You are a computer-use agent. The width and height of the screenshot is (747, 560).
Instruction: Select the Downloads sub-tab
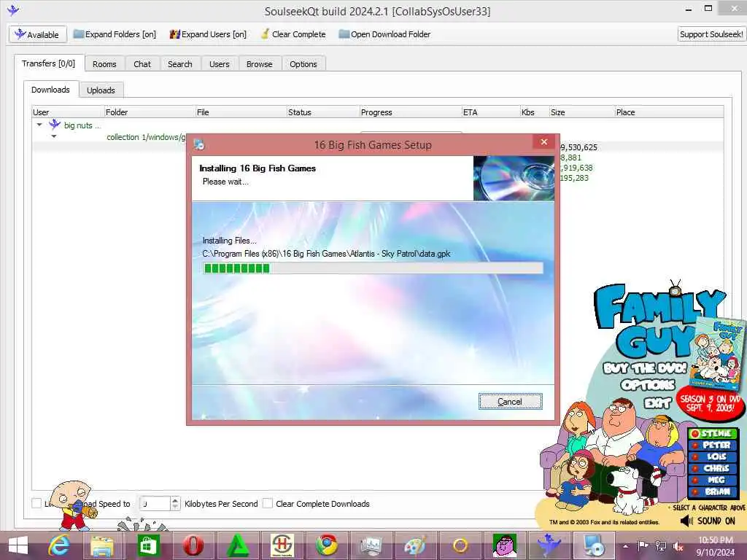click(50, 90)
